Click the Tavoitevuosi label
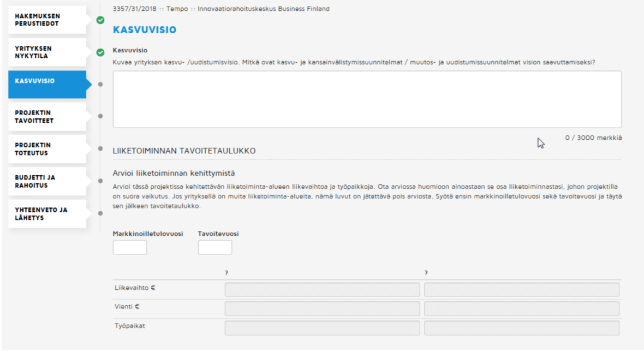Viewport: 644px width, 351px height. (218, 234)
